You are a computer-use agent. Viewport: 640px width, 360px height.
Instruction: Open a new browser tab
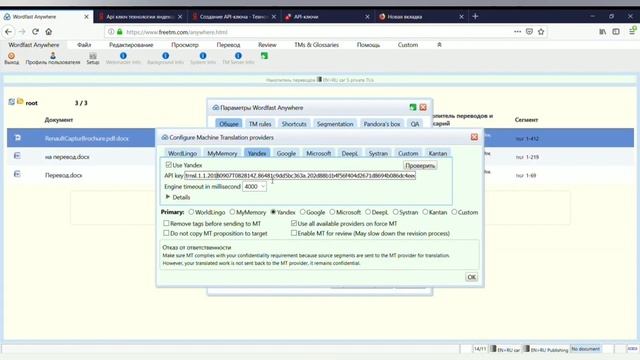coord(475,16)
